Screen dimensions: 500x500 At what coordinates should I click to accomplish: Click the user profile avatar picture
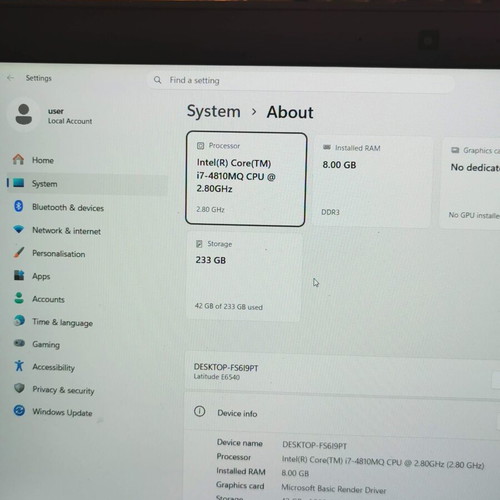pos(24,114)
